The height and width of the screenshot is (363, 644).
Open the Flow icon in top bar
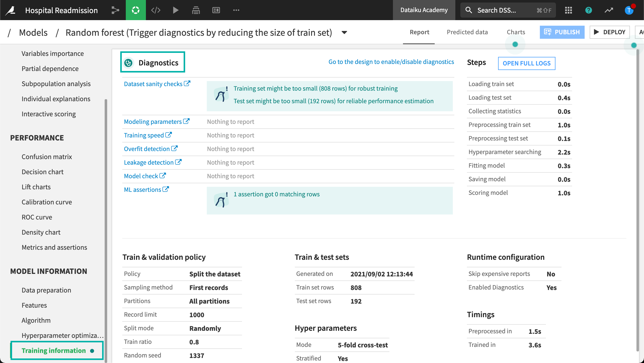click(115, 10)
